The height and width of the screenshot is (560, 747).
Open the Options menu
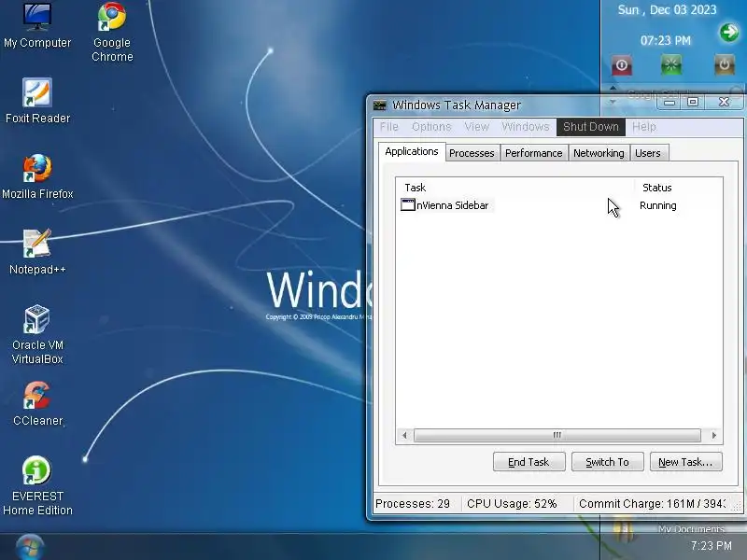click(431, 127)
